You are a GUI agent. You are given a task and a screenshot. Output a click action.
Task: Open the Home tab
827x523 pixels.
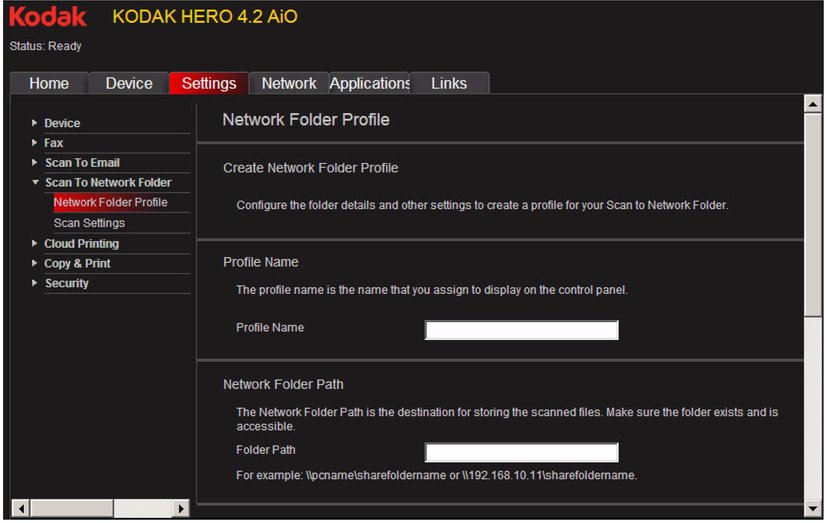click(x=49, y=84)
